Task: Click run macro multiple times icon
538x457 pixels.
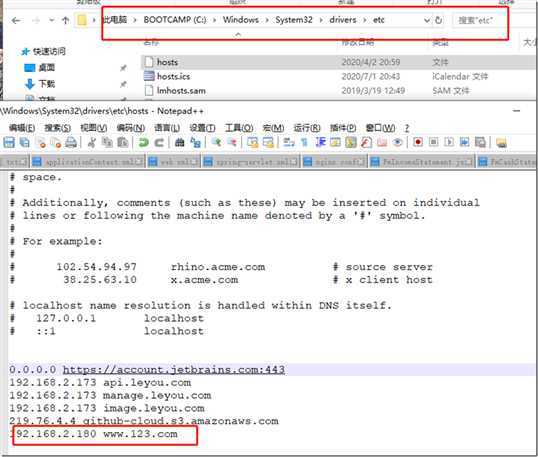Action: (x=464, y=142)
